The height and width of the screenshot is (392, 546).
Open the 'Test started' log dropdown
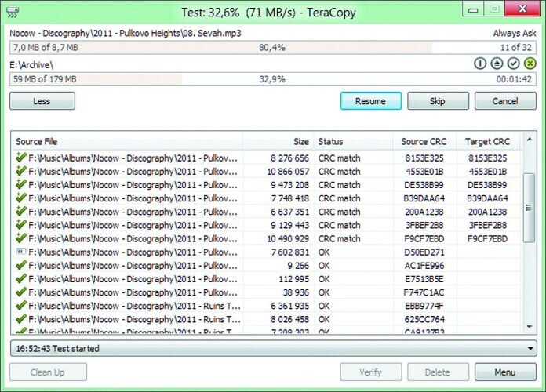tap(530, 348)
